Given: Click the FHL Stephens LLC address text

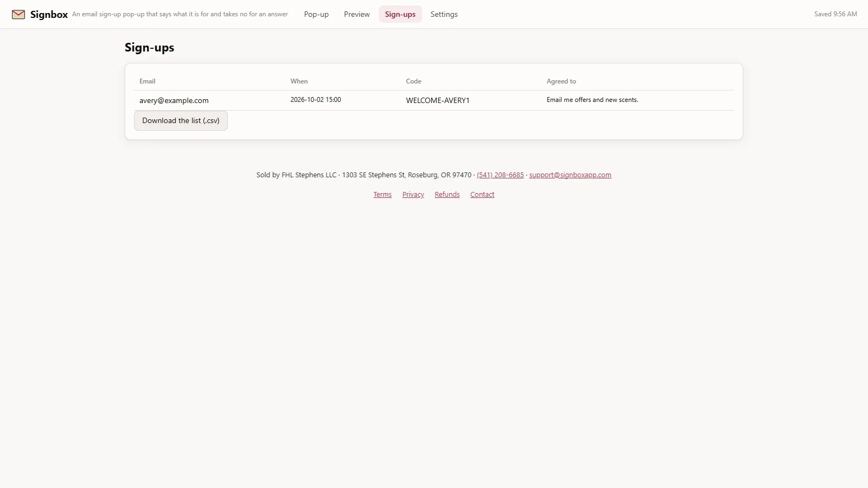Looking at the screenshot, I should click(x=364, y=175).
